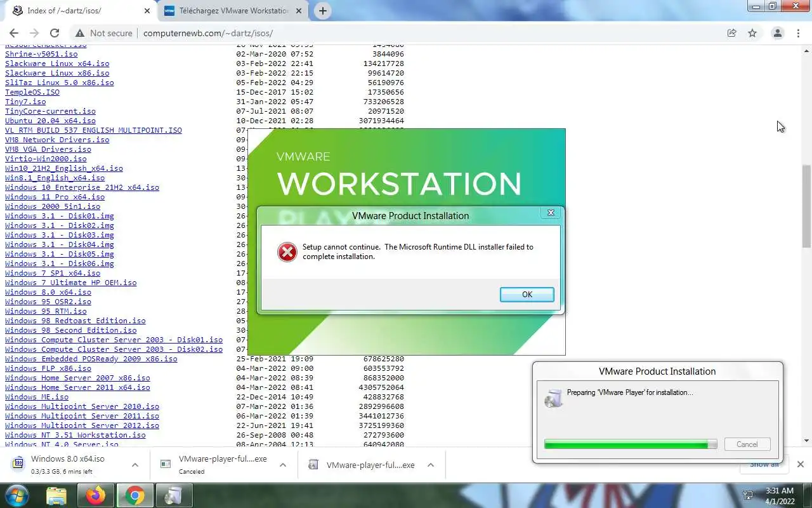
Task: Click Windows ME.iso link
Action: click(37, 397)
